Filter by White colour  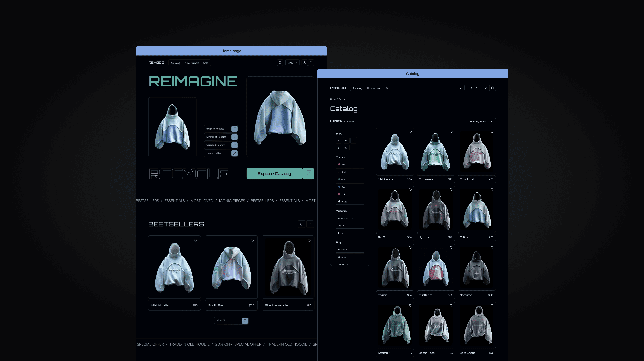[x=350, y=202]
